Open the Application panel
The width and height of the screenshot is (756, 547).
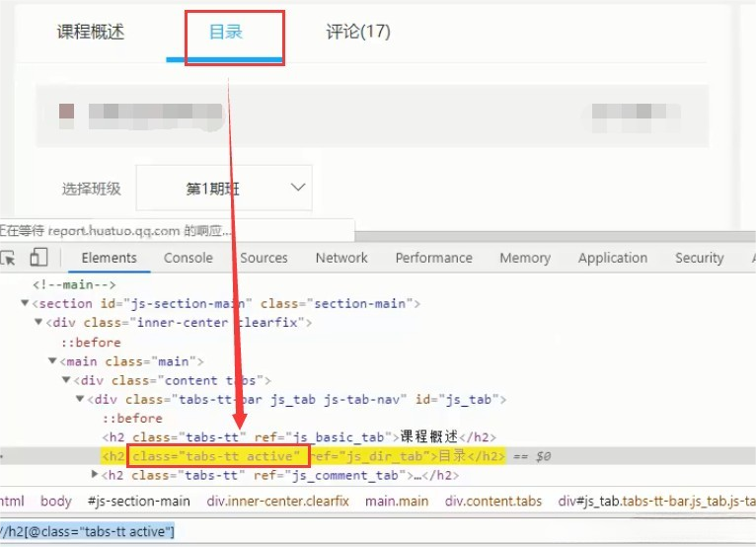tap(612, 258)
